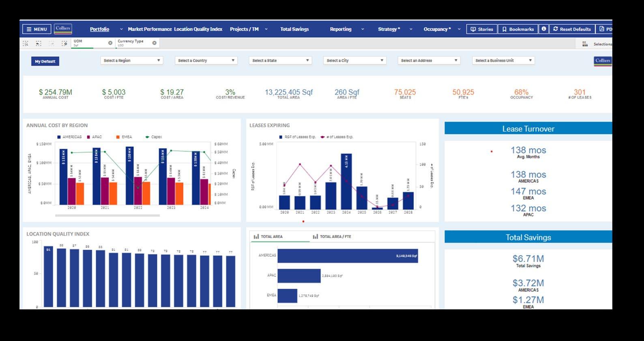Screen dimensions: 644x341
Task: Click the My Default button
Action: 45,61
